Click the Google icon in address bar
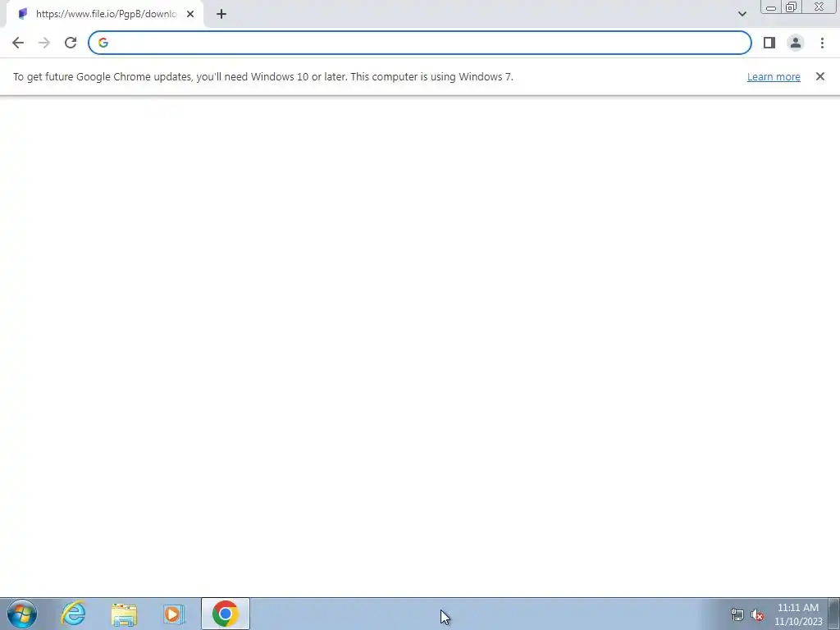Image resolution: width=840 pixels, height=630 pixels. (x=103, y=43)
